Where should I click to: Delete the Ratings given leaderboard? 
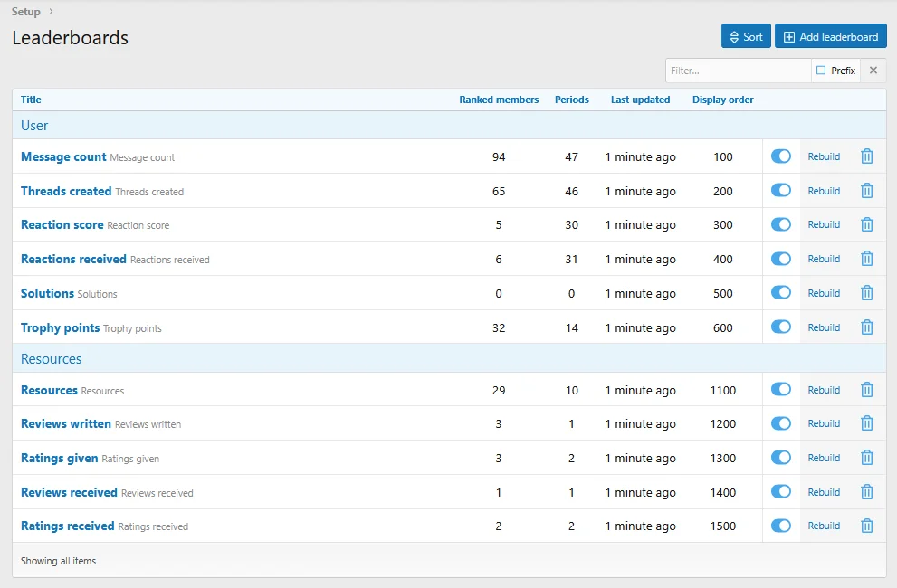coord(867,458)
